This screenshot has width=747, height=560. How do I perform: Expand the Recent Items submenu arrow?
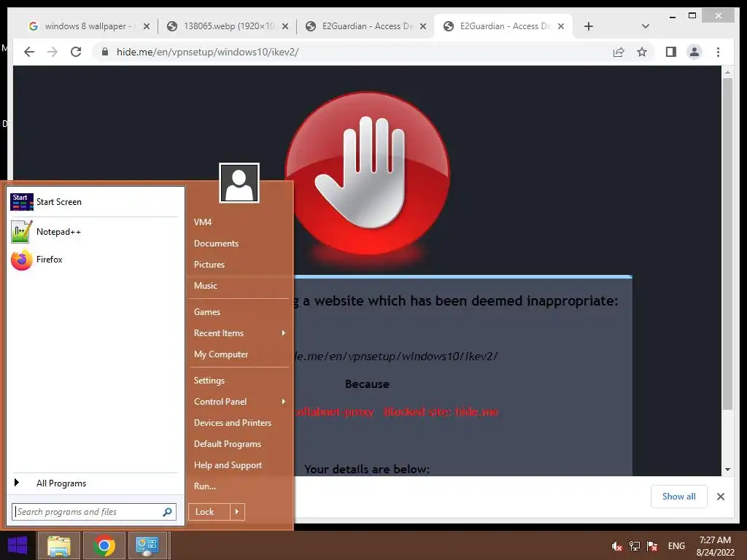[x=284, y=332]
